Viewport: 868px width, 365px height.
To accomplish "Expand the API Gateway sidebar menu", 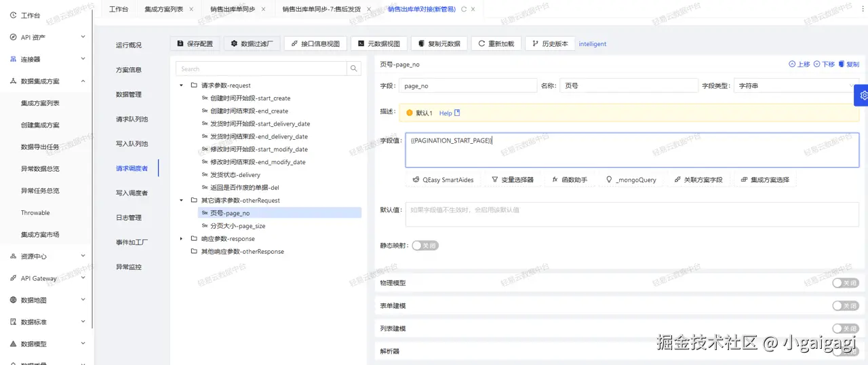I will [x=47, y=278].
